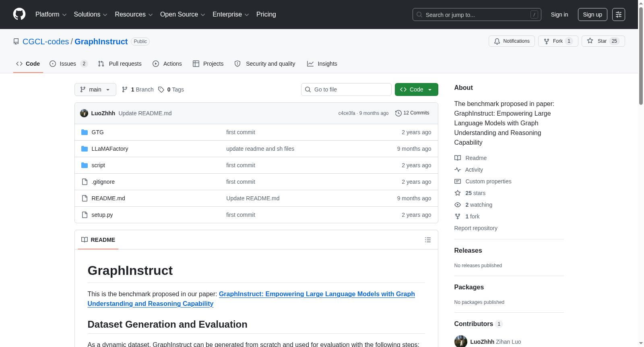The image size is (644, 347).
Task: Click the branch icon next to 1 Branch
Action: pyautogui.click(x=125, y=89)
